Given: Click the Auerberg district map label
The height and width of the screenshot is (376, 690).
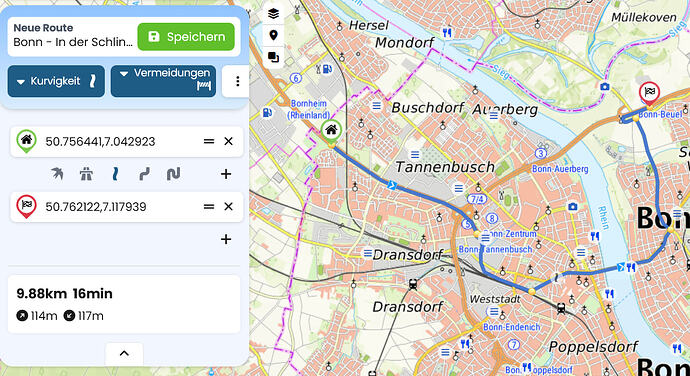Looking at the screenshot, I should pyautogui.click(x=505, y=109).
